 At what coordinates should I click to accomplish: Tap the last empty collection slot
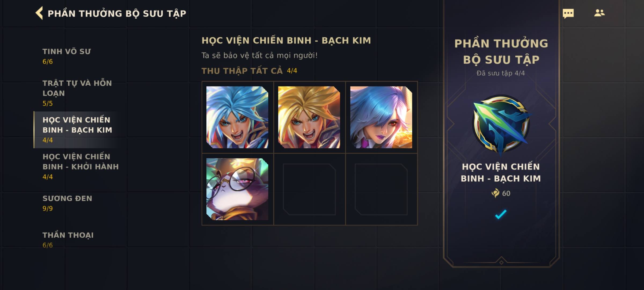pyautogui.click(x=381, y=189)
